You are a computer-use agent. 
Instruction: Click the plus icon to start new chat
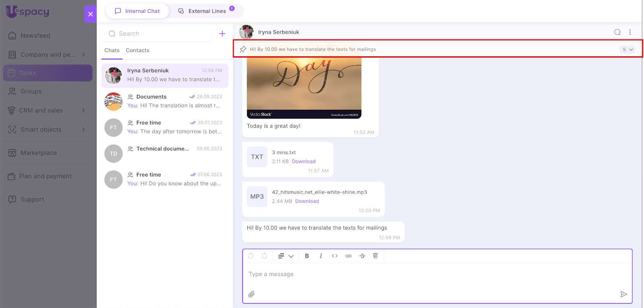click(x=222, y=34)
